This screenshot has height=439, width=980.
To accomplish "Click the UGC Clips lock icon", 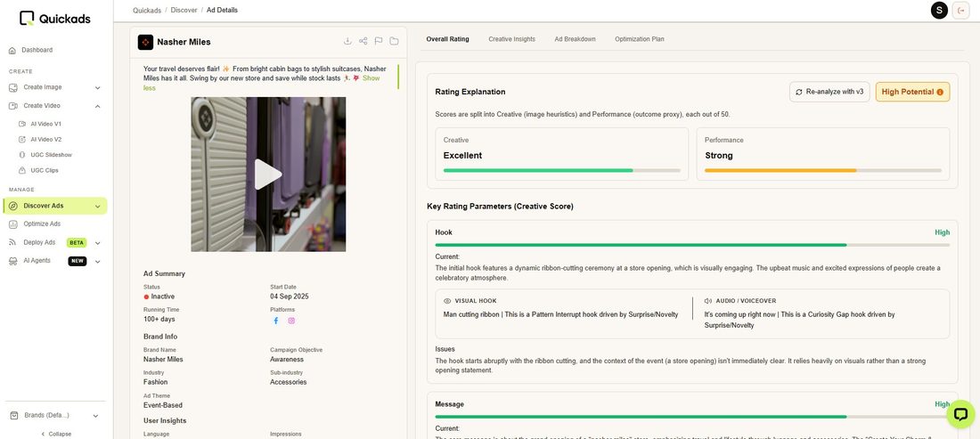I will (22, 170).
